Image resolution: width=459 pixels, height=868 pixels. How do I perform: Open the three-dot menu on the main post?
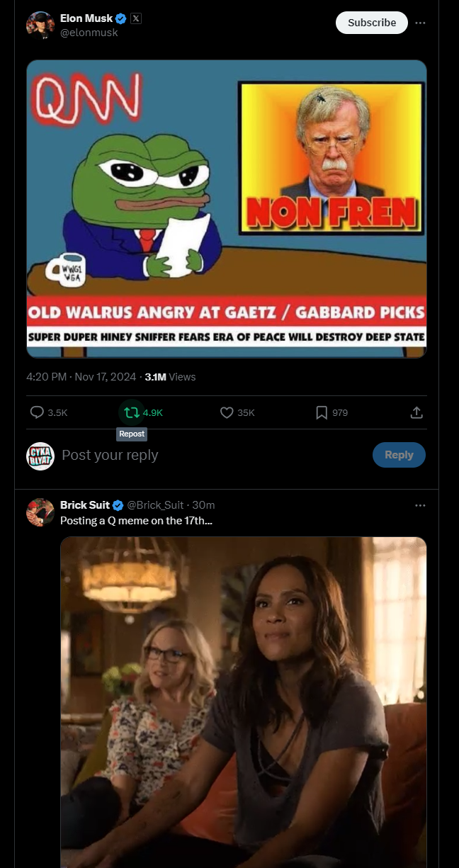click(421, 23)
